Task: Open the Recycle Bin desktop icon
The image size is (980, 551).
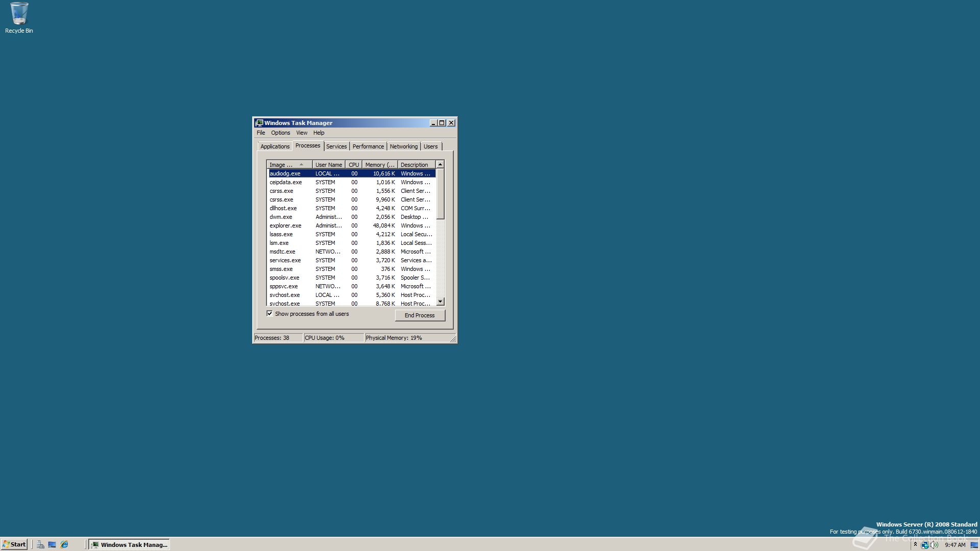Action: [19, 18]
